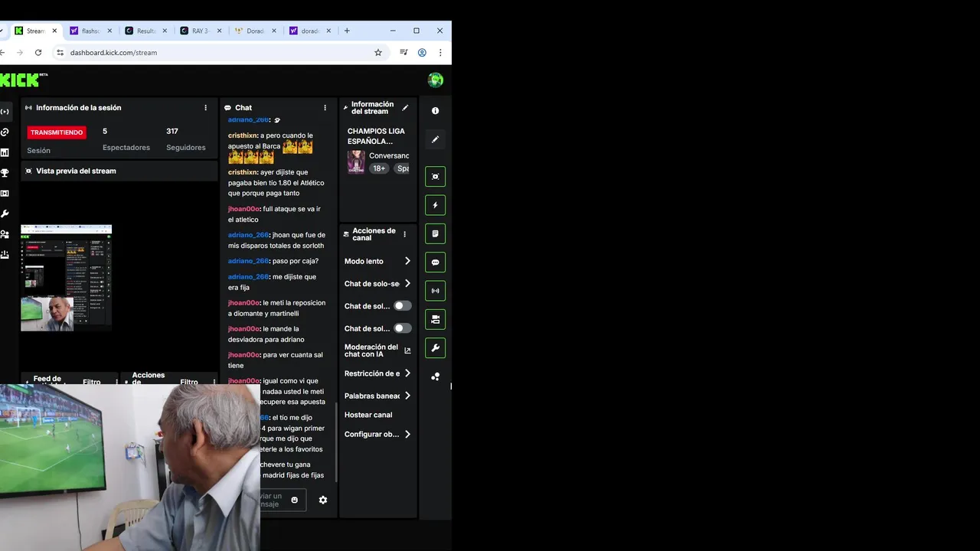Open the emoji picker in chat input

(x=294, y=500)
